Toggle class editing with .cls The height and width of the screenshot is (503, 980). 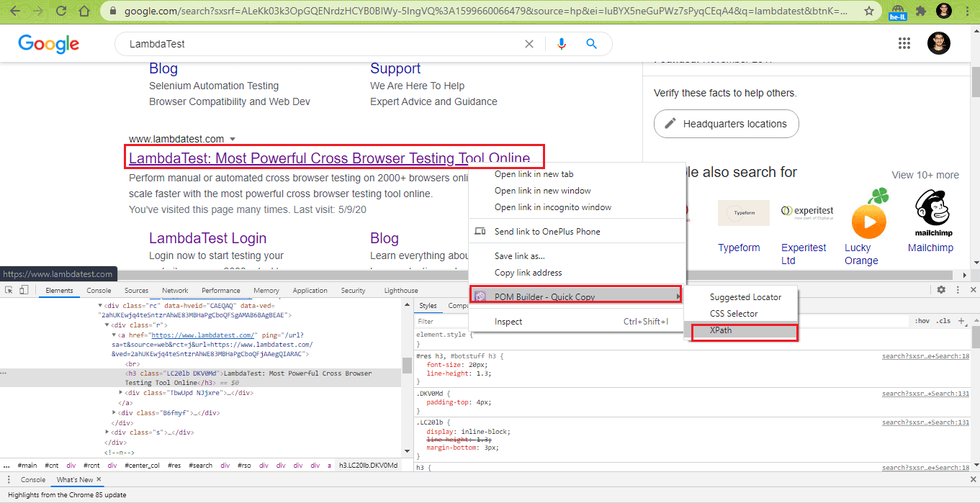945,320
